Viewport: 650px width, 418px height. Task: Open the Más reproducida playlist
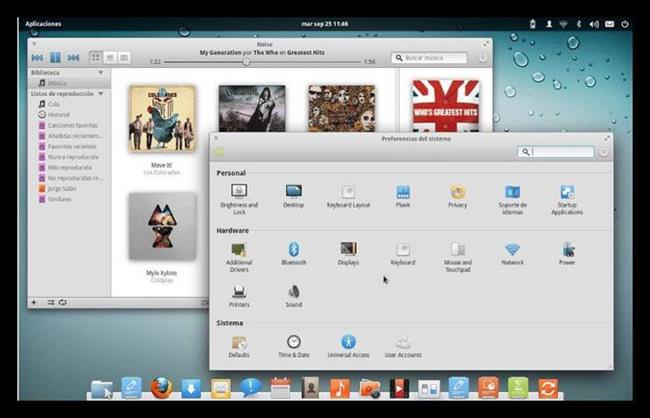69,168
